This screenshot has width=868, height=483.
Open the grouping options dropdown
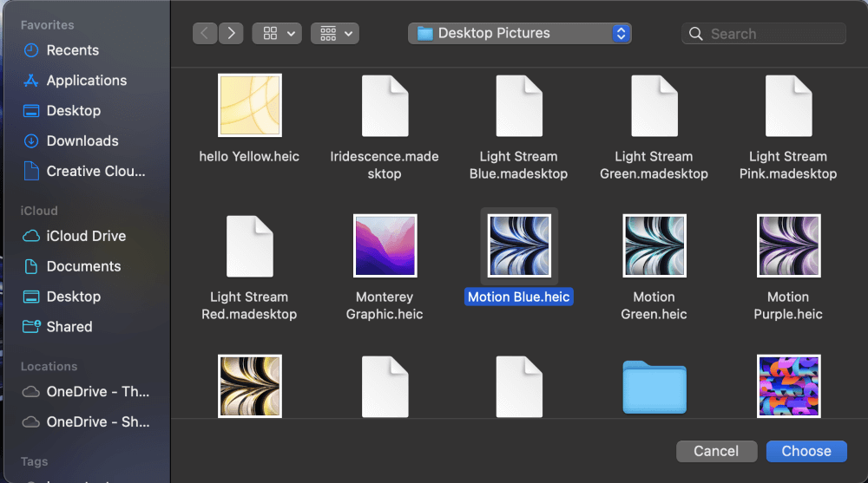[x=335, y=34]
